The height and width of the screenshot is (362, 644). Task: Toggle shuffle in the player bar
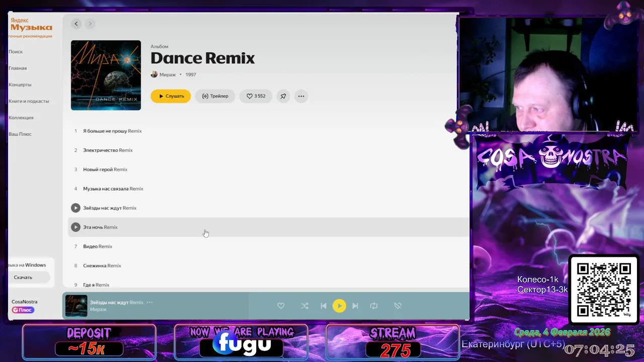pos(305,306)
